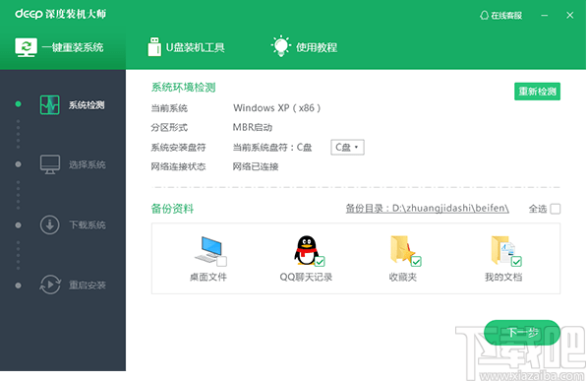Click the 重启安装 restart circle icon

pyautogui.click(x=50, y=285)
